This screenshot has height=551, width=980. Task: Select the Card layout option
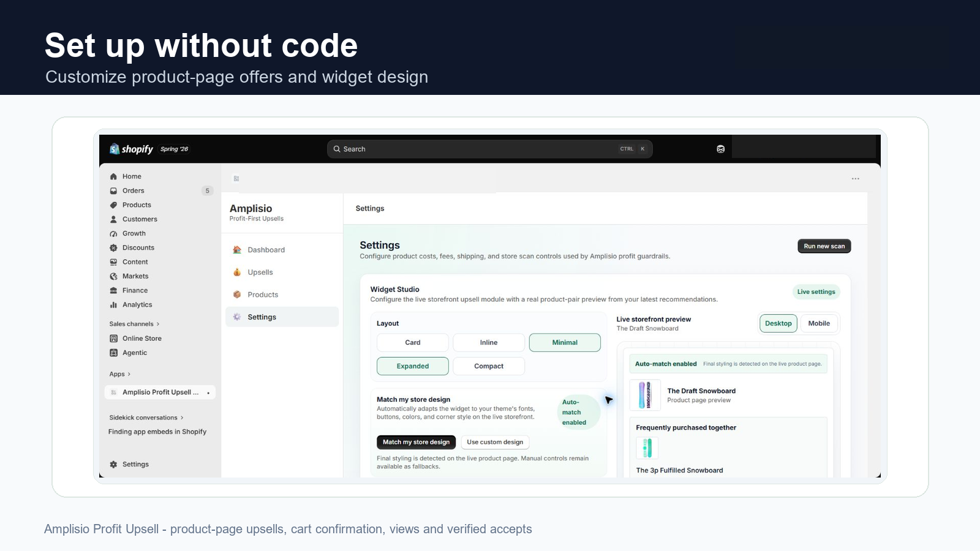click(413, 343)
